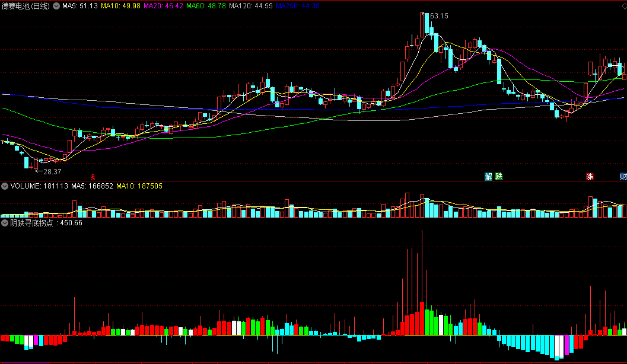Click the 财 marker icon at chart edge

click(623, 177)
